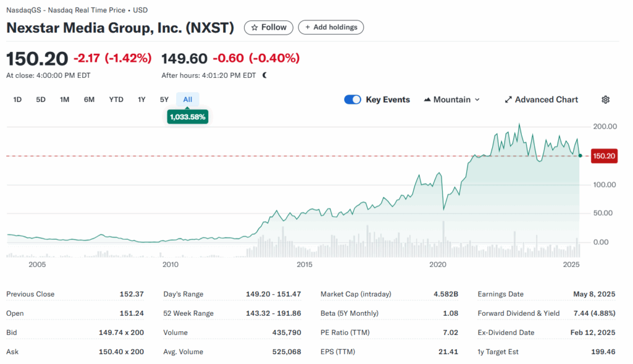Click the 1,033.58% performance badge
The height and width of the screenshot is (364, 633).
[x=187, y=116]
